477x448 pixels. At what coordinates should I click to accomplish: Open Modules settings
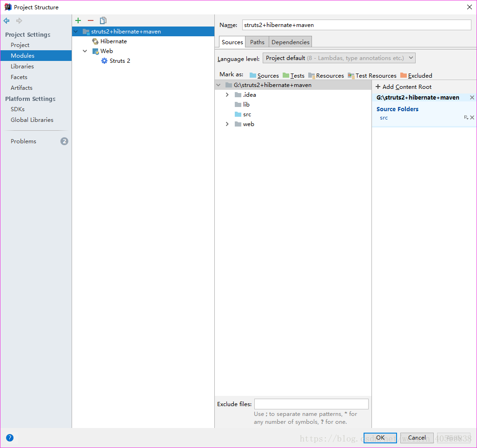coord(36,56)
